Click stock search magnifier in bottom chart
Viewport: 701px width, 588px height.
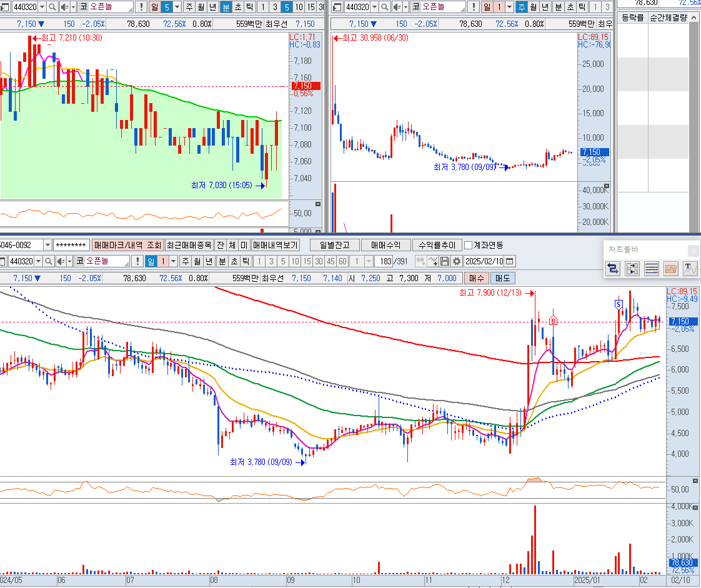point(48,261)
